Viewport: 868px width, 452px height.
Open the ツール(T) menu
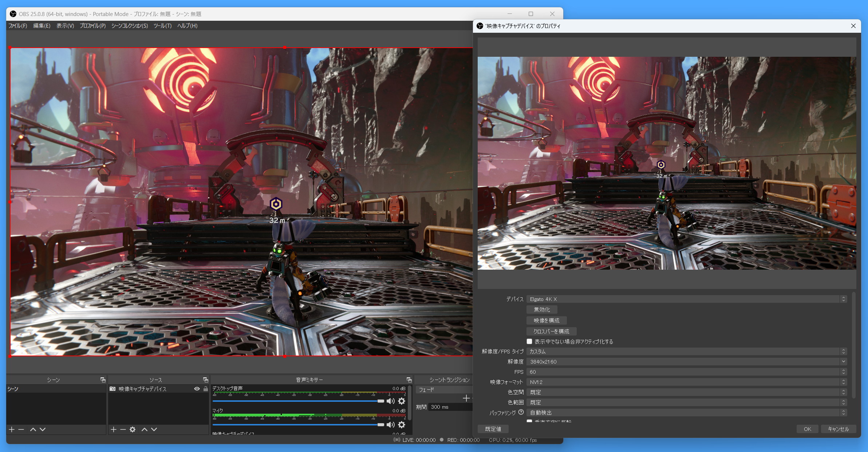pyautogui.click(x=162, y=26)
